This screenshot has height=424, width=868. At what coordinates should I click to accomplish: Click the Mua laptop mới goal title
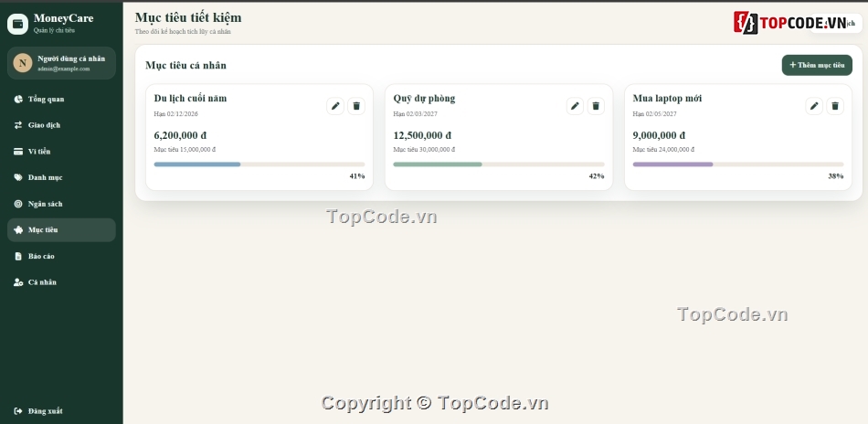(667, 99)
